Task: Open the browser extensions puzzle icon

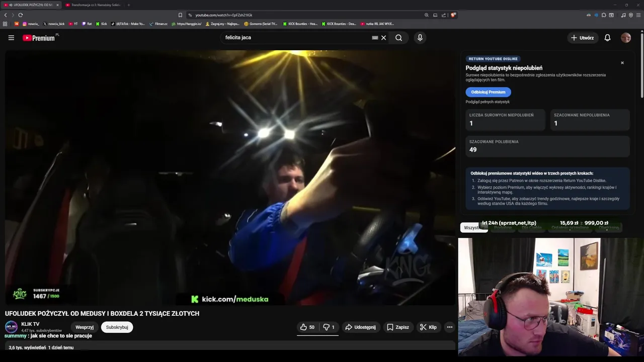Action: [604, 15]
